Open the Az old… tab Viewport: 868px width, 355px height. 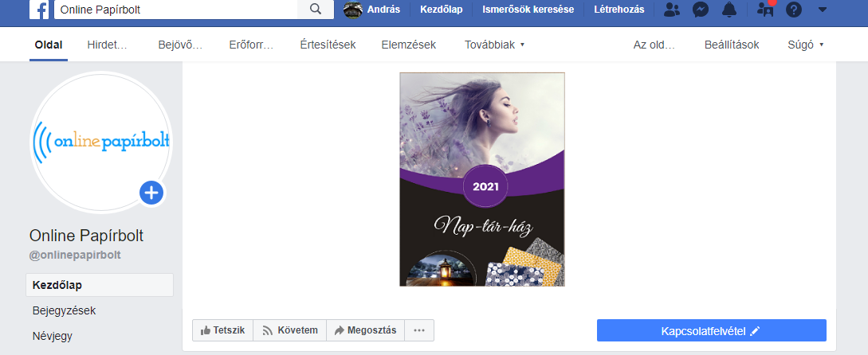654,45
